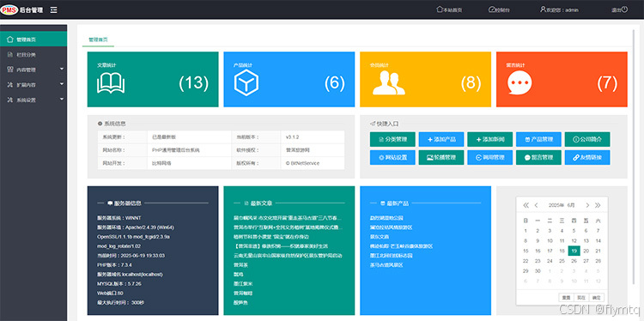Toggle the sidebar collapse icon beside 后台管理

54,9
